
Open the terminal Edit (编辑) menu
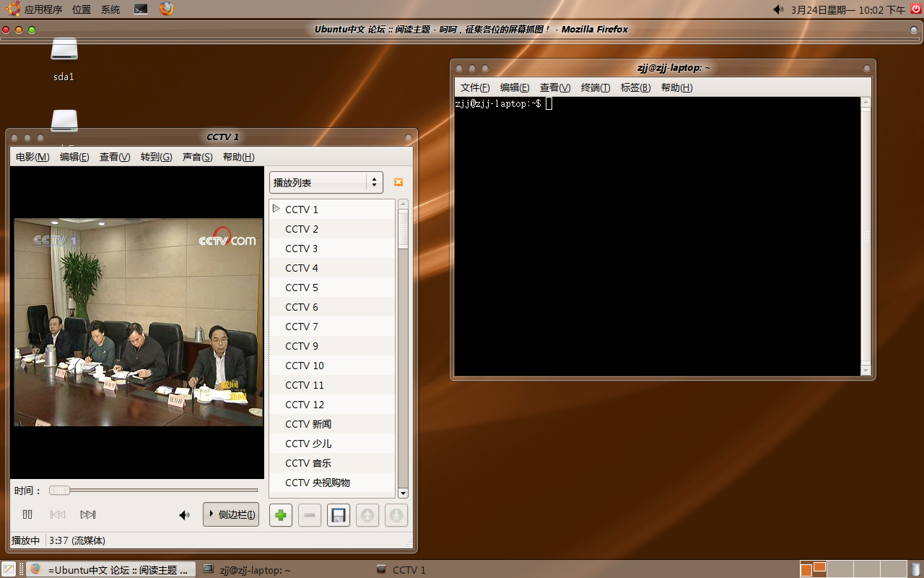(x=515, y=87)
